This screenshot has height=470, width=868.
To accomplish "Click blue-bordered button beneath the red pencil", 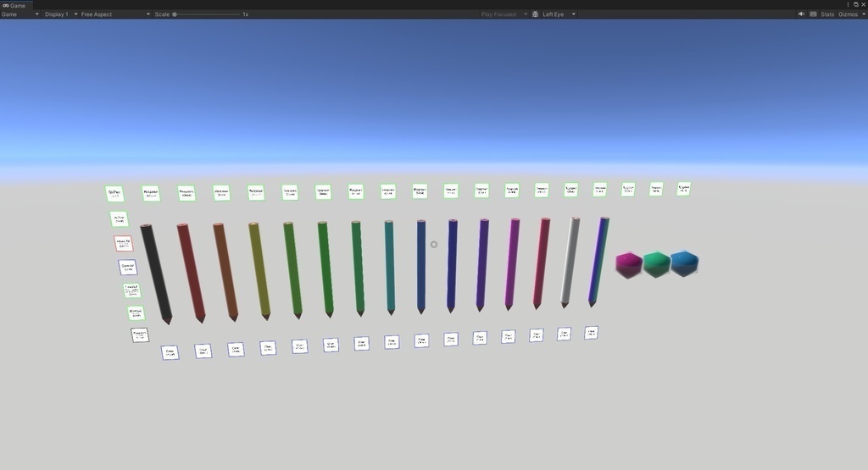I will 203,351.
